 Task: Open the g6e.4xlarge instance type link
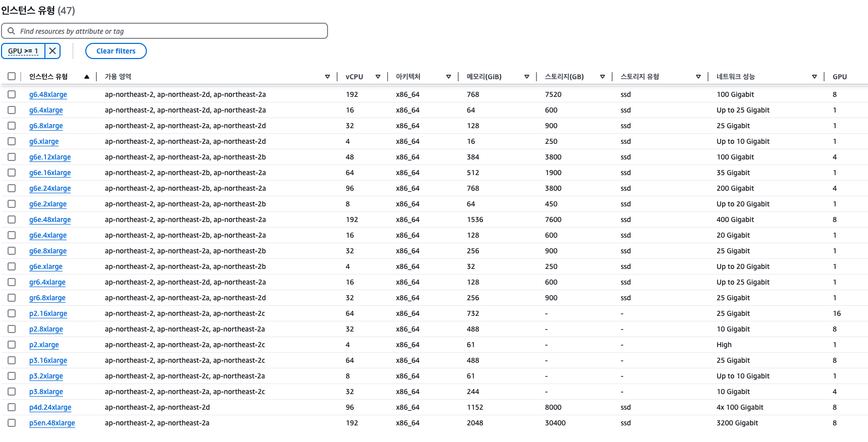[48, 235]
